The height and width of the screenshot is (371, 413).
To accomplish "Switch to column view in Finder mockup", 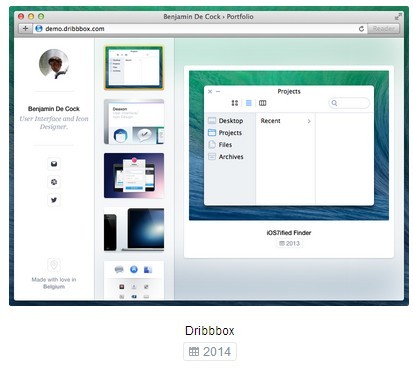I will point(263,103).
